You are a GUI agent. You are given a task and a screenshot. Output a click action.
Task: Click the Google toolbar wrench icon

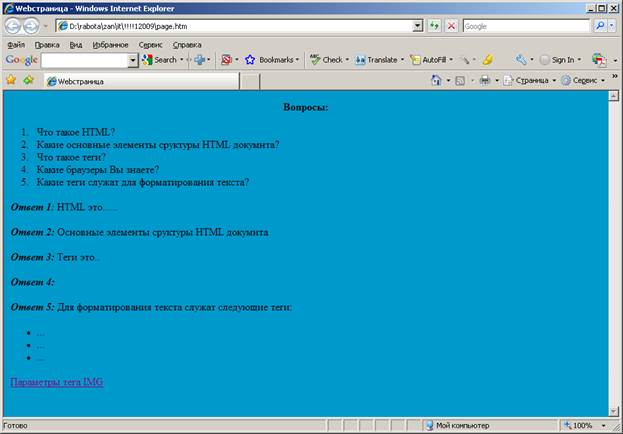(x=521, y=60)
